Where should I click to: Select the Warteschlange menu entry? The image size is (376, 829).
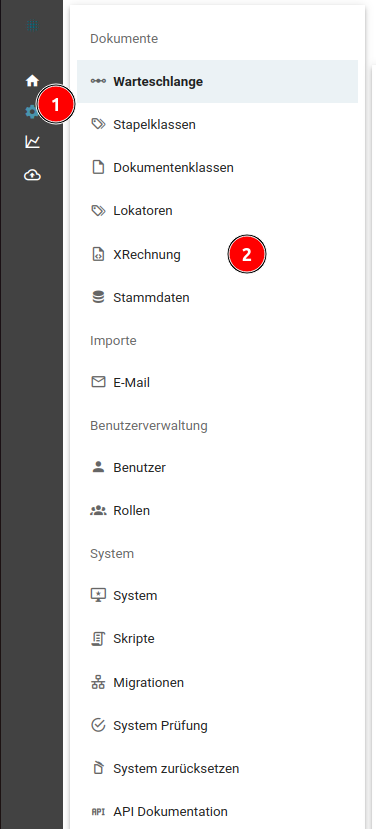point(217,81)
